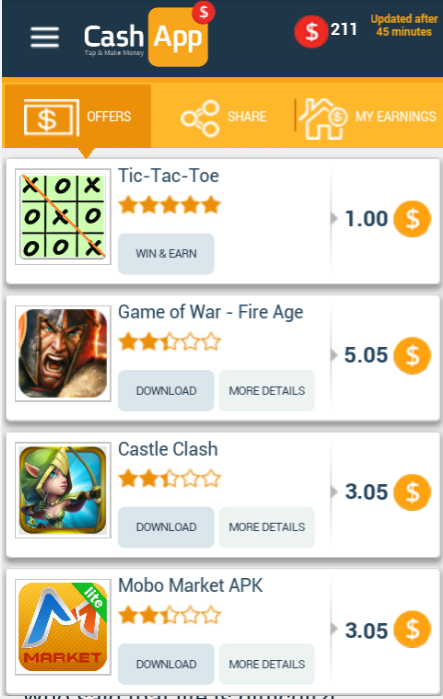Open the Tic-Tac-Toe game icon
The image size is (443, 699).
point(63,216)
